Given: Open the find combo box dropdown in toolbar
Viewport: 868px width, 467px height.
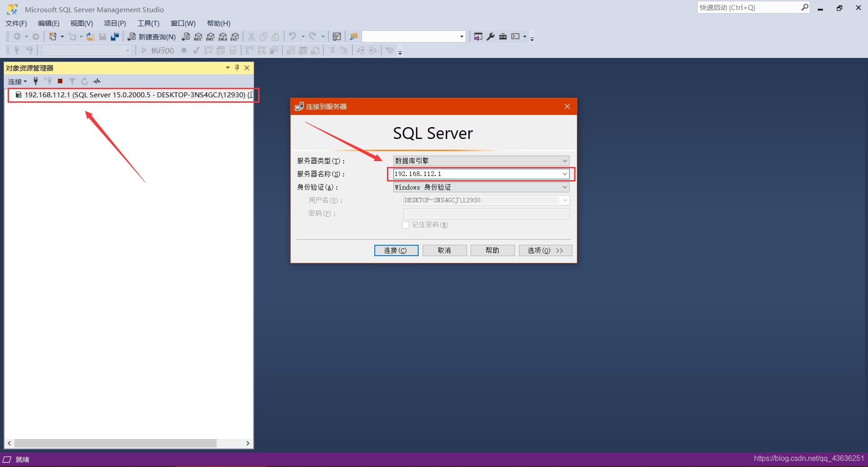Looking at the screenshot, I should 462,37.
